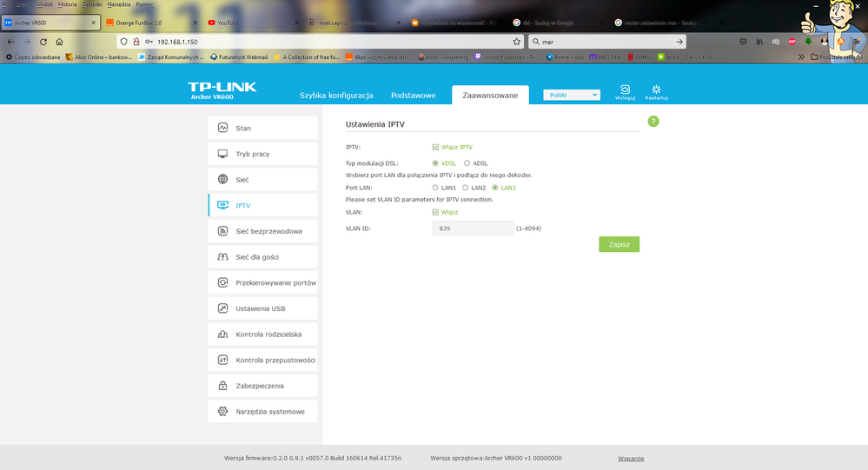Toggle the Włącz IPTV checkbox
The width and height of the screenshot is (868, 470).
click(x=435, y=148)
